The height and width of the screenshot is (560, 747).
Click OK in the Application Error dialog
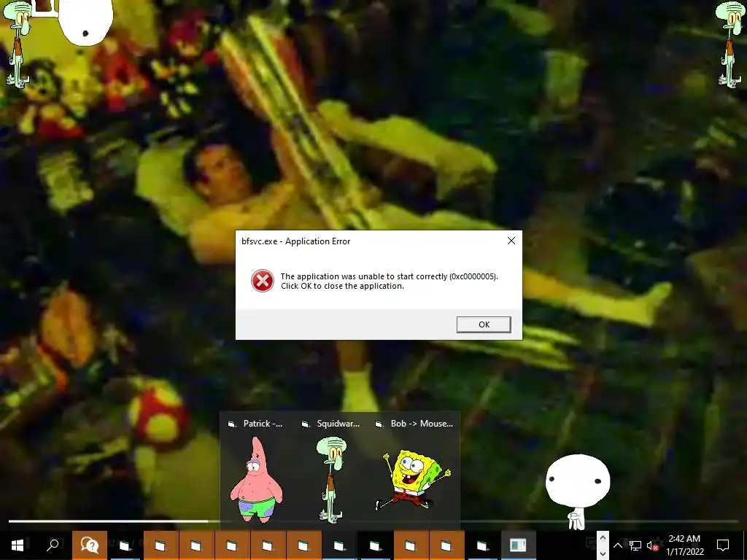(484, 324)
